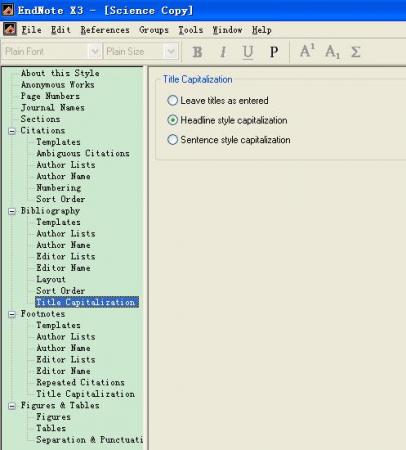This screenshot has height=450, width=406.
Task: Select Separation & Punctuation item
Action: coord(89,440)
